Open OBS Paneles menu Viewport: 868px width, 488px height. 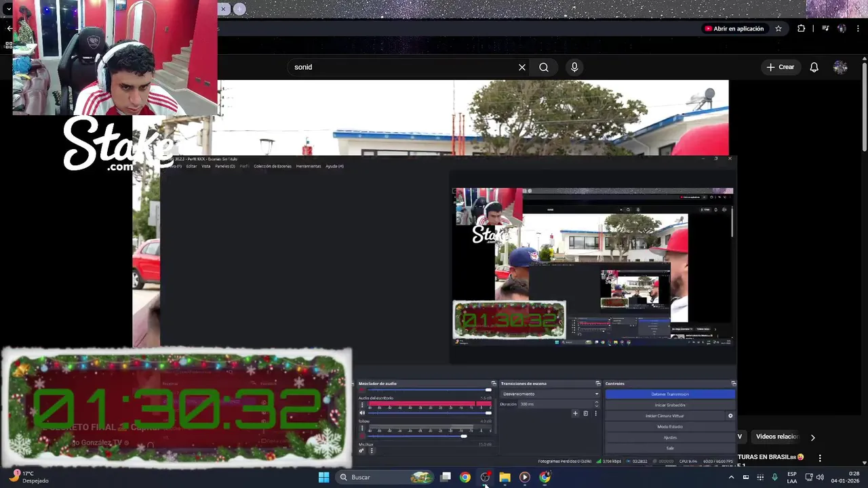(x=225, y=166)
